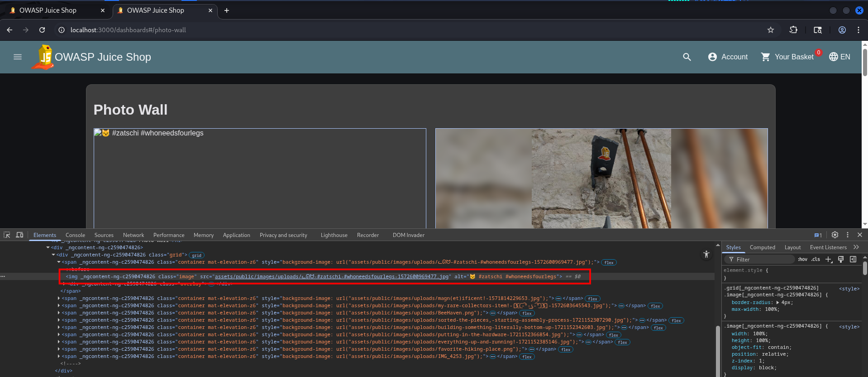The width and height of the screenshot is (868, 377).
Task: Activate DevTools inspect element picker
Action: (7, 235)
